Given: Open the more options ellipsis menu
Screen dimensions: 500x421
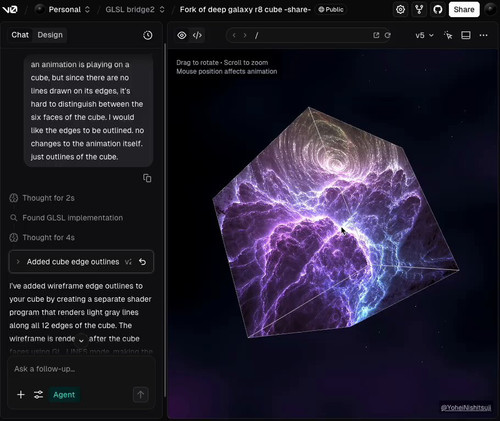Looking at the screenshot, I should point(483,35).
